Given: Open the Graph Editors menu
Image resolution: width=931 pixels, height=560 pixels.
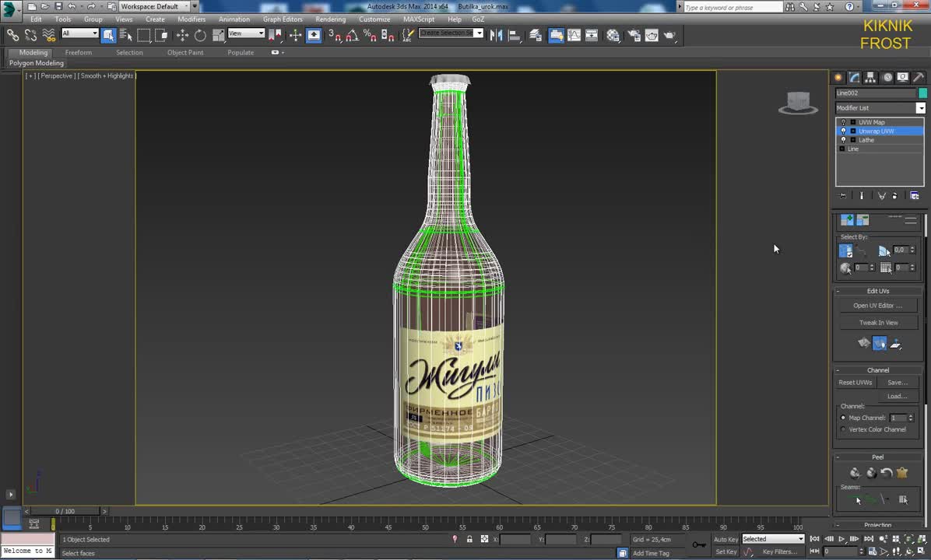Looking at the screenshot, I should click(x=283, y=19).
